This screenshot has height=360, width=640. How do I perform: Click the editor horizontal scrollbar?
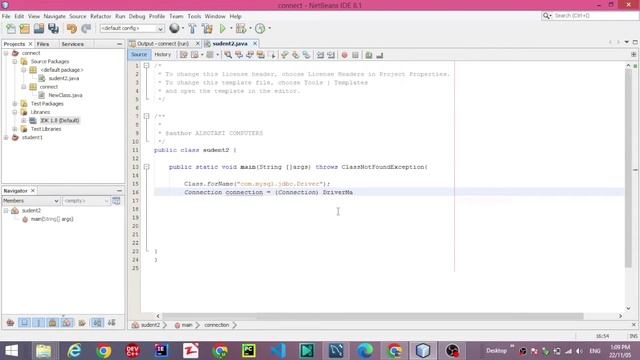[x=373, y=316]
